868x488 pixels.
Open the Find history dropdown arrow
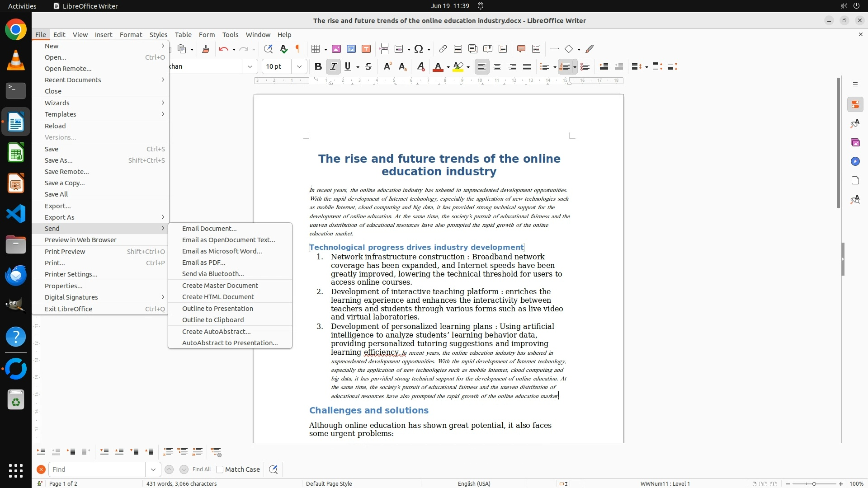pos(153,469)
